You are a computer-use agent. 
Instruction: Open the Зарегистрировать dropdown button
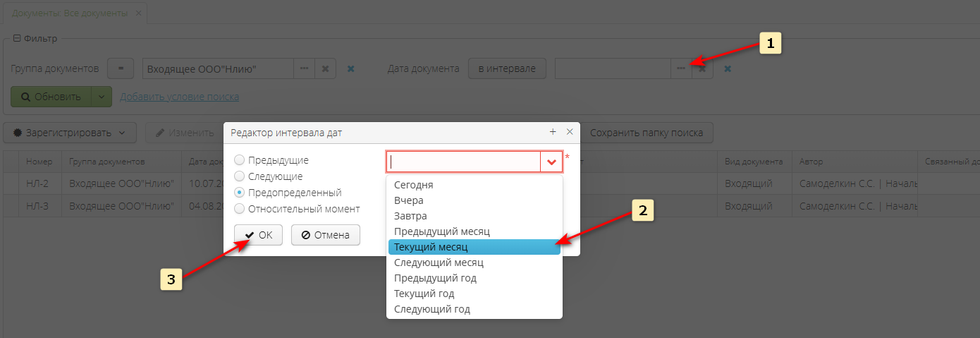70,132
